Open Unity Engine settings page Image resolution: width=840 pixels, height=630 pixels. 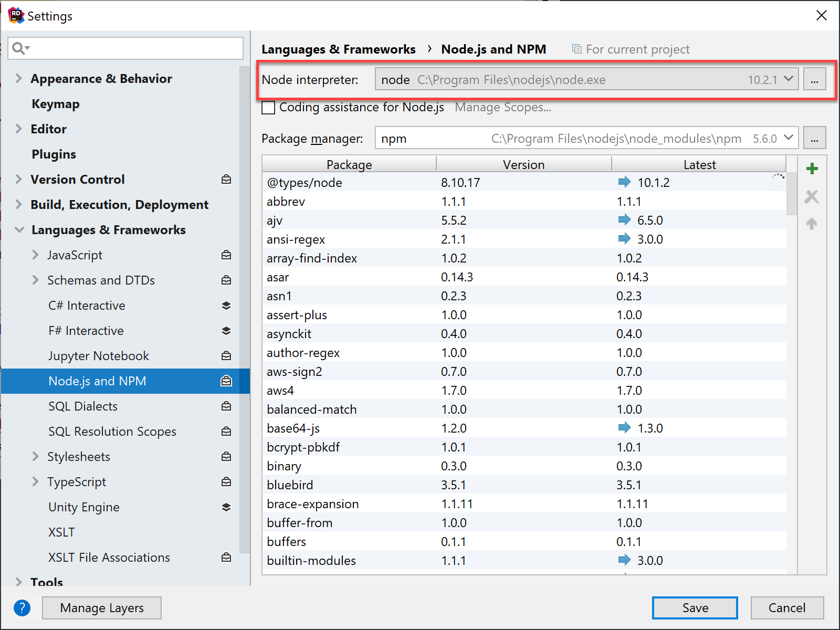point(84,507)
